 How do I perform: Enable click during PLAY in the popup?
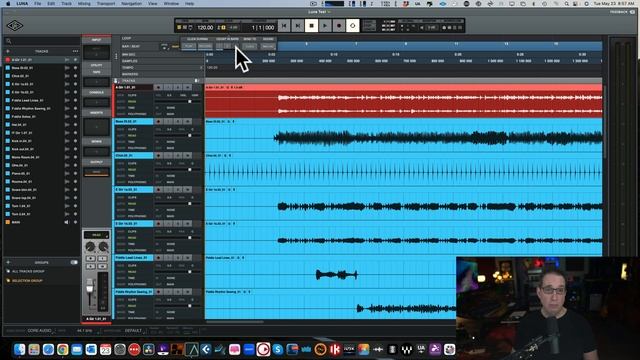[189, 46]
